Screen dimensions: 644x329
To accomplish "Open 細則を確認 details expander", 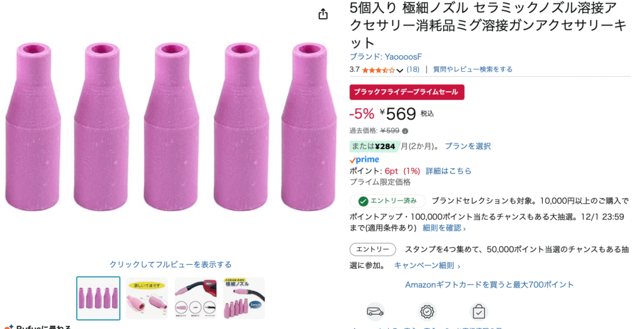I will (445, 228).
